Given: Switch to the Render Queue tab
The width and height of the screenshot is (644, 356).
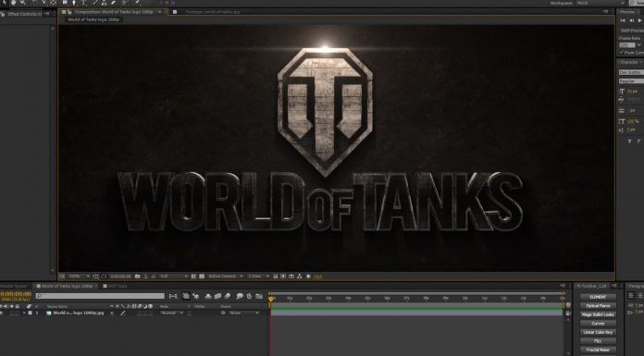Looking at the screenshot, I should pyautogui.click(x=14, y=286).
